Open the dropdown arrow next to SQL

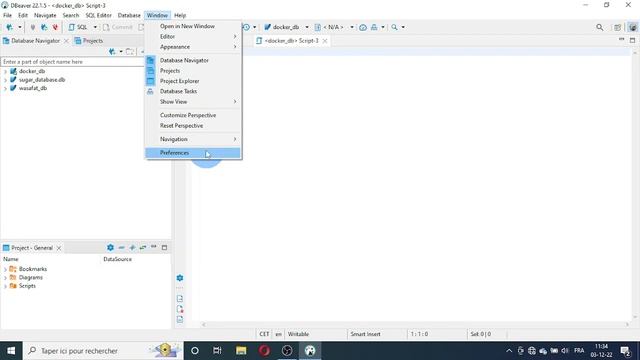[95, 27]
